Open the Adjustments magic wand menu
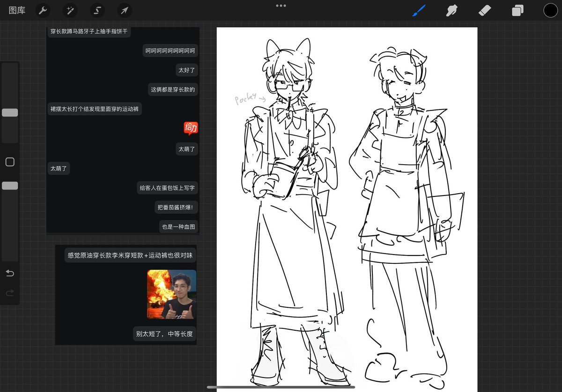Screen dimensions: 562x392 pos(70,10)
